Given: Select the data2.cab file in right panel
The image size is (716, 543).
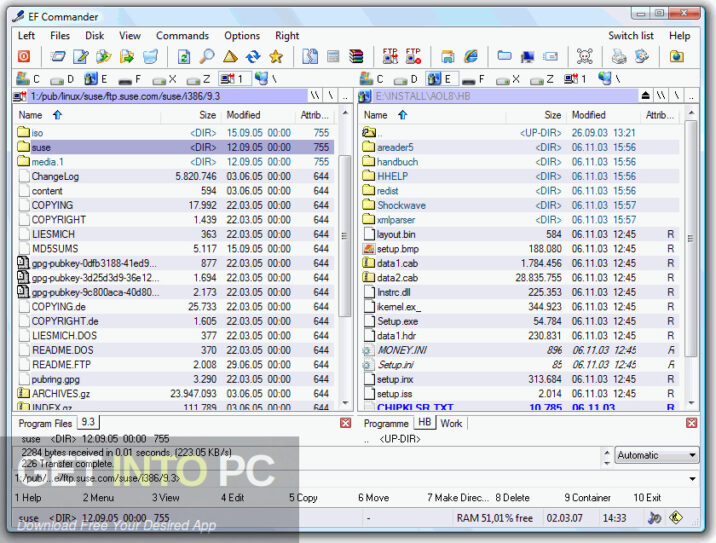Looking at the screenshot, I should click(520, 278).
